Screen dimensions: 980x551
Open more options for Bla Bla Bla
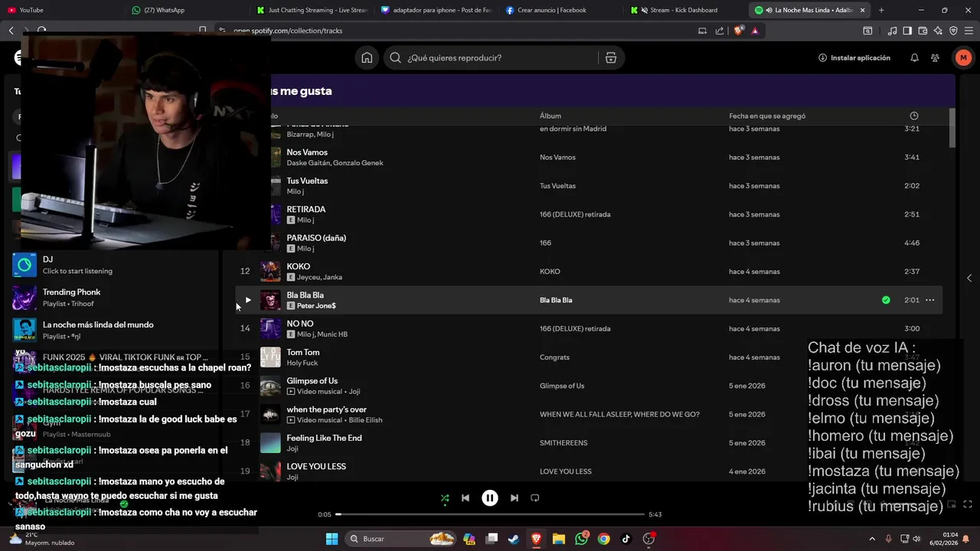click(x=929, y=300)
